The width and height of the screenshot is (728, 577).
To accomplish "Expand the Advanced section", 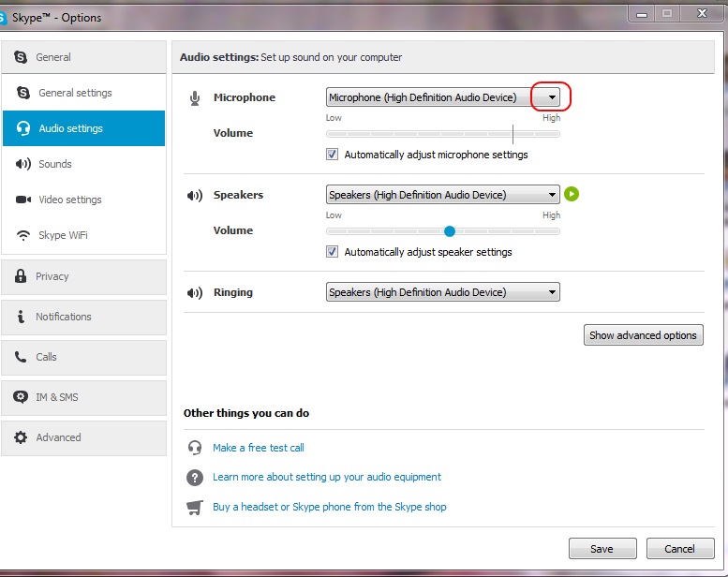I will coord(83,438).
